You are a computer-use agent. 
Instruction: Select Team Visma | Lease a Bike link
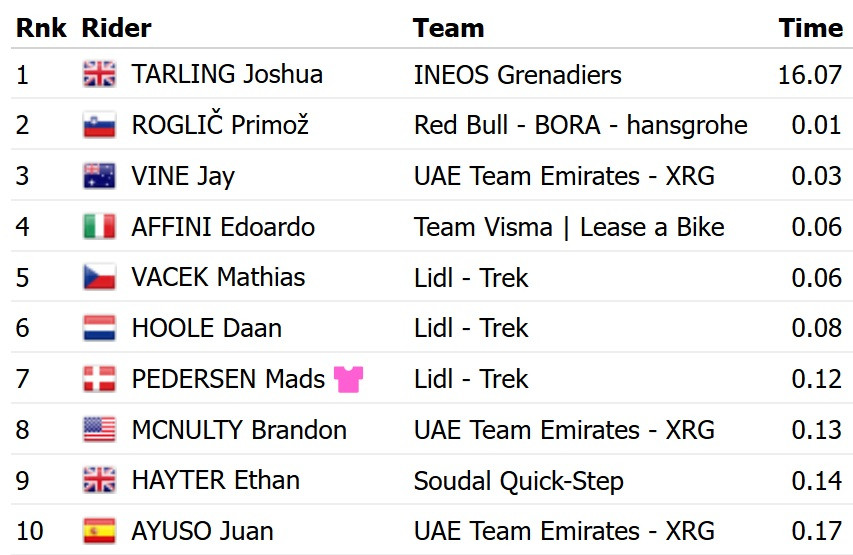(x=569, y=227)
